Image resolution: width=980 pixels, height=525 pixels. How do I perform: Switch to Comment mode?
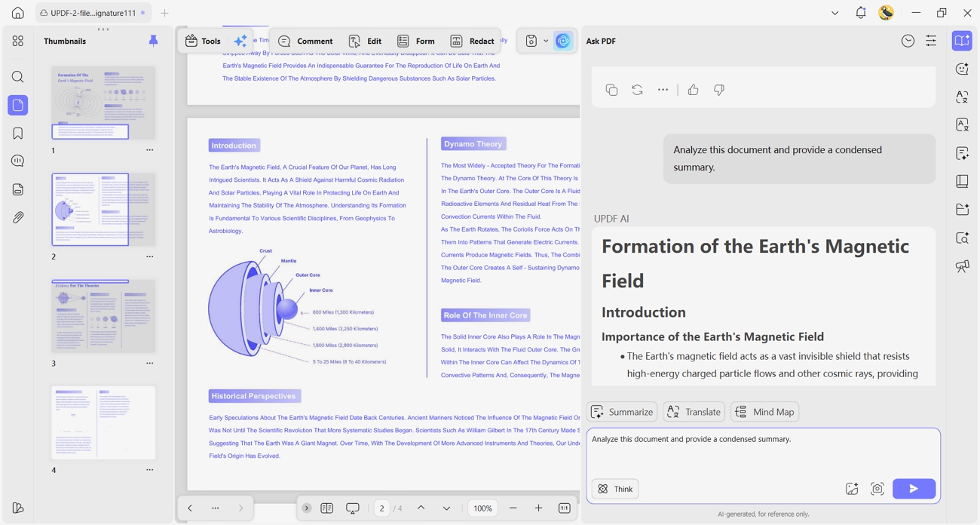[x=305, y=41]
